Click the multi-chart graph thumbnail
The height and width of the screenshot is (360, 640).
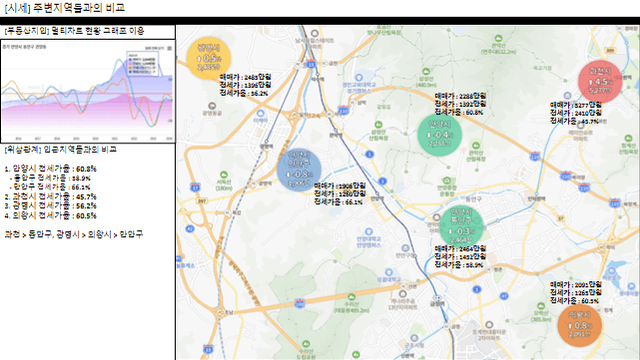[x=88, y=91]
